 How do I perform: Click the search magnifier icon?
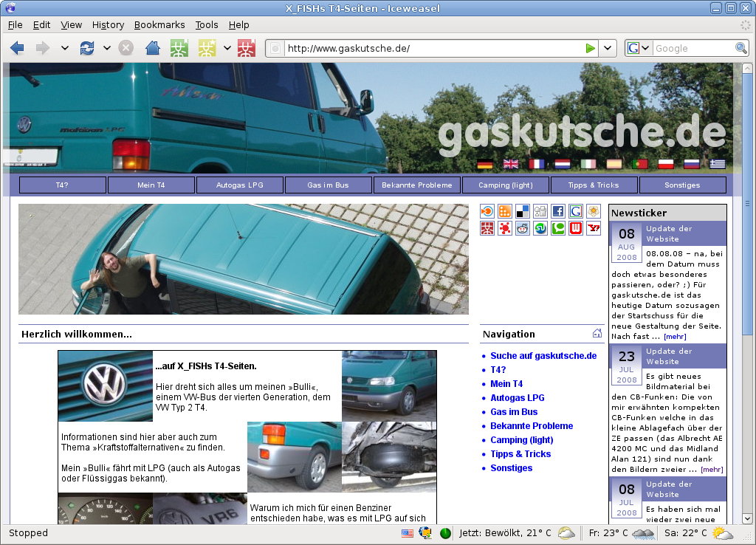741,48
